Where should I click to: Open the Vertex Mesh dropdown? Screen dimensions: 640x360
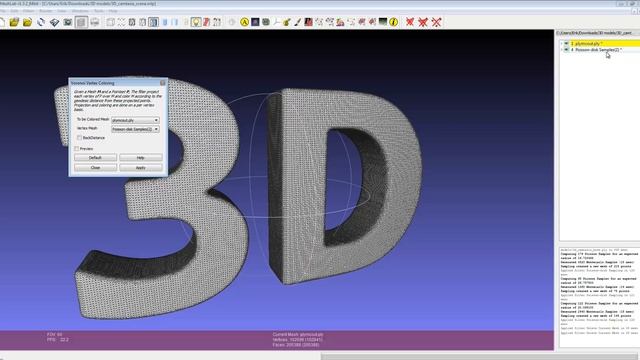pos(135,129)
